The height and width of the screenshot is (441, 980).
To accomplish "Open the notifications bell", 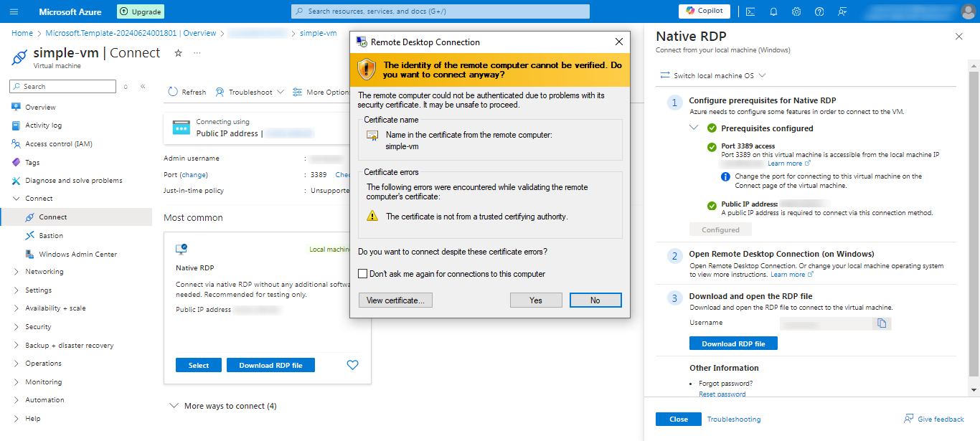I will click(x=773, y=11).
